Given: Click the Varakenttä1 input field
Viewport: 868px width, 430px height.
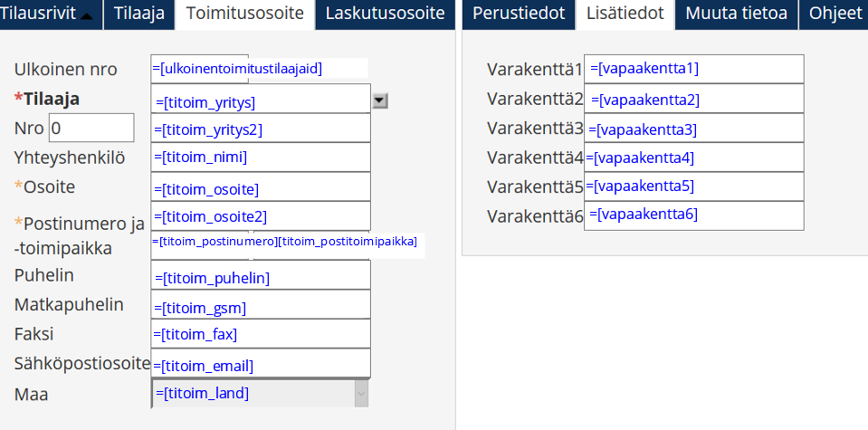Looking at the screenshot, I should pos(694,69).
